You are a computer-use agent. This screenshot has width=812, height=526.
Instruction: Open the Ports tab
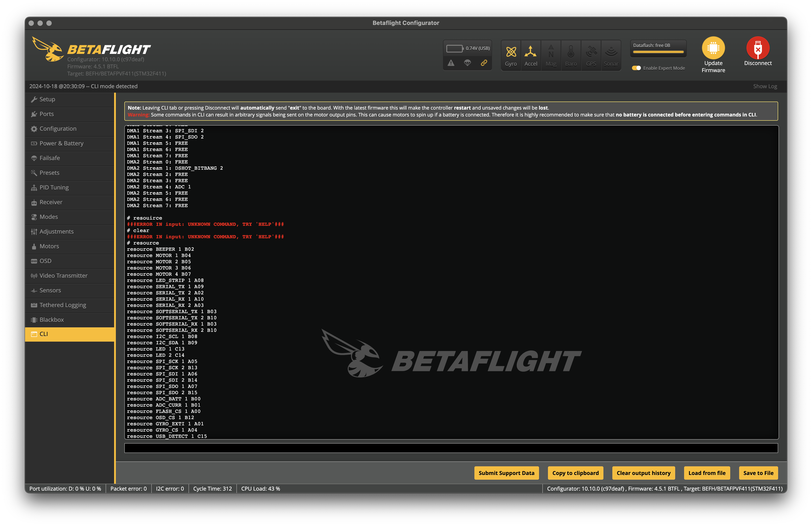click(70, 114)
